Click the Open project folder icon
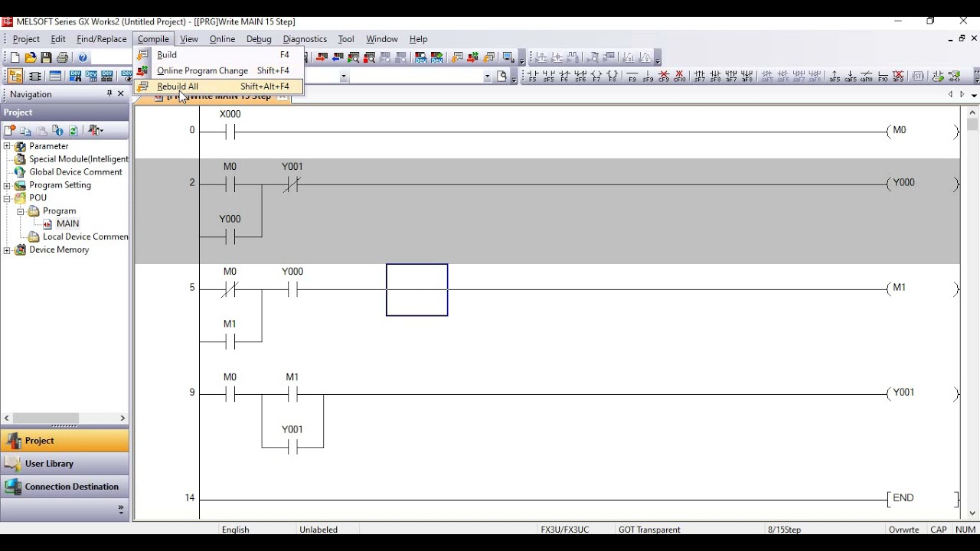The image size is (980, 551). coord(31,57)
